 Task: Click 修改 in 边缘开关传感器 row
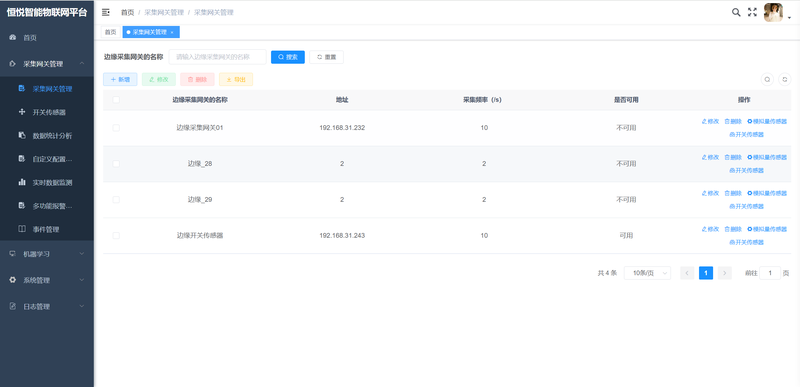[x=710, y=229]
